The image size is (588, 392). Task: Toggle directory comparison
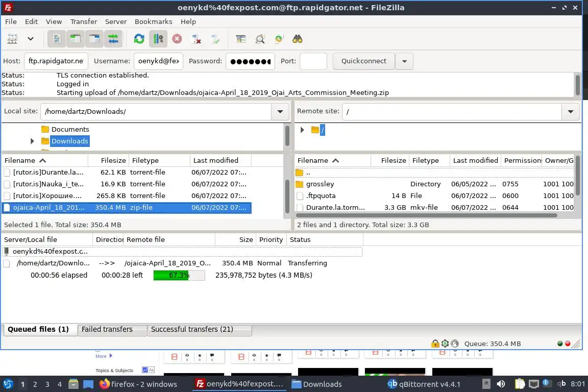tap(260, 39)
